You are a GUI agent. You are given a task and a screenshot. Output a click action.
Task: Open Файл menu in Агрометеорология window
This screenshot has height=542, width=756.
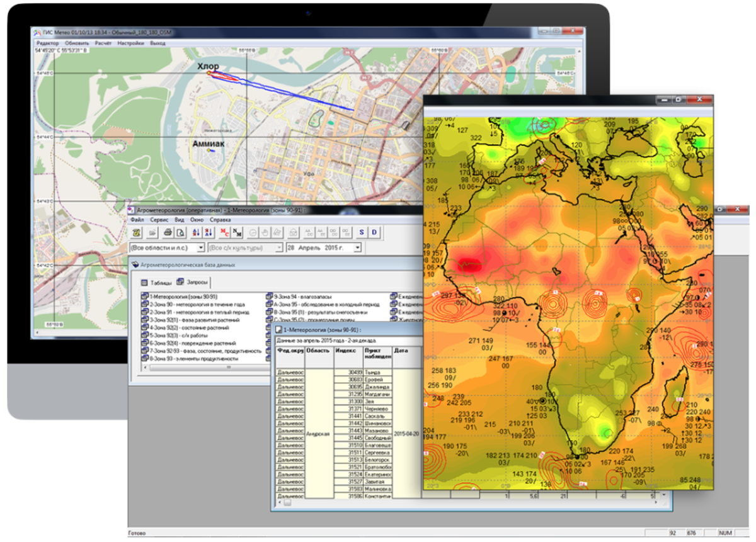pos(137,220)
